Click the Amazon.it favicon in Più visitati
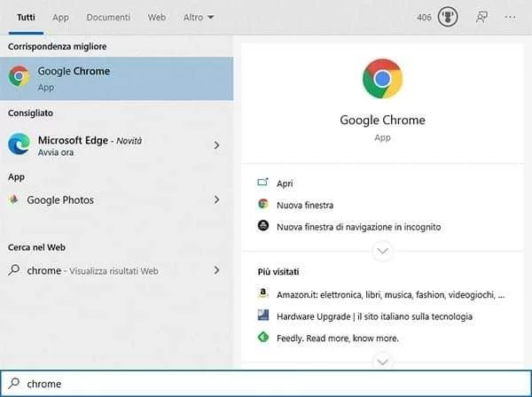The image size is (532, 397). (x=263, y=293)
